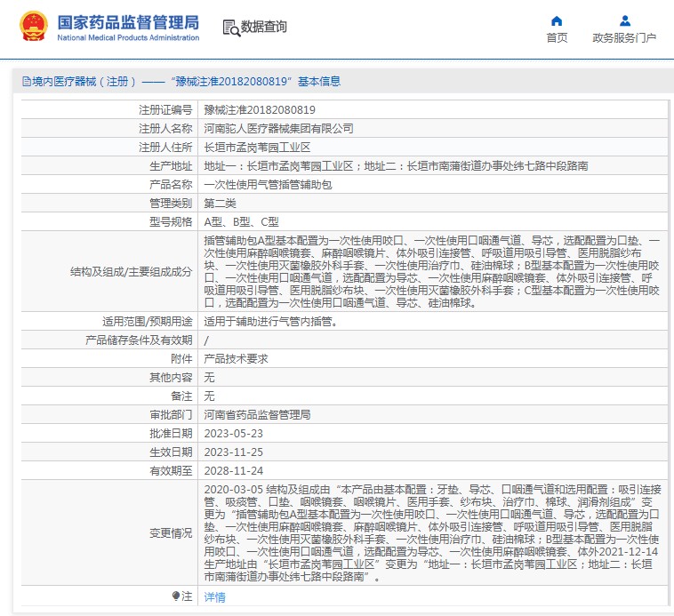Click the 数据查询 heading text
674x616 pixels.
pyautogui.click(x=264, y=28)
